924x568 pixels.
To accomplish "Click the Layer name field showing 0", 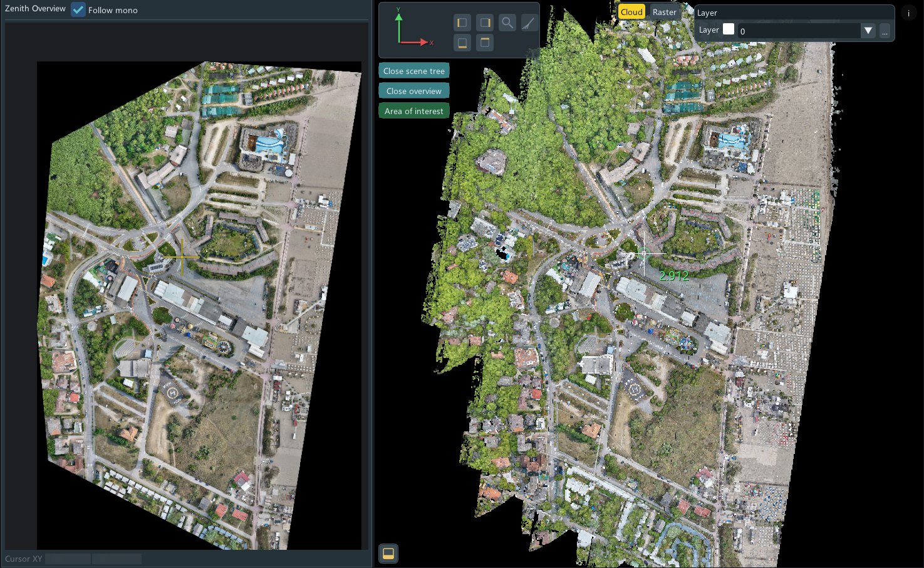I will pyautogui.click(x=799, y=31).
